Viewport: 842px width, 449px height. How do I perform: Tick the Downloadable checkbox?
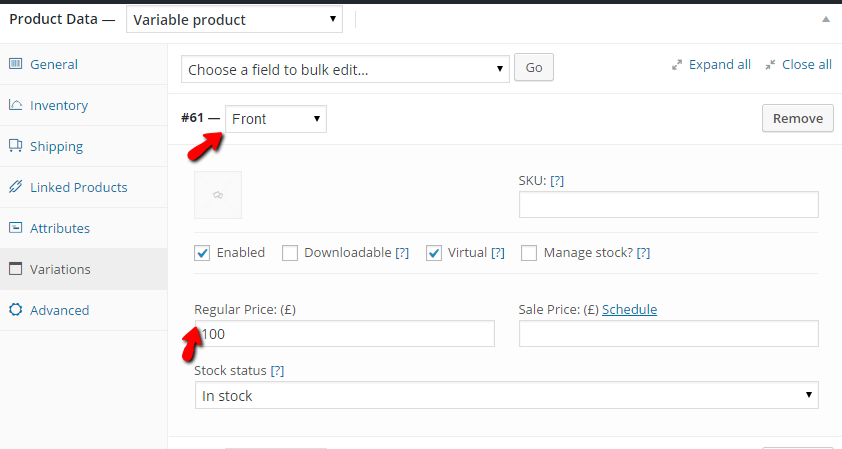click(290, 253)
